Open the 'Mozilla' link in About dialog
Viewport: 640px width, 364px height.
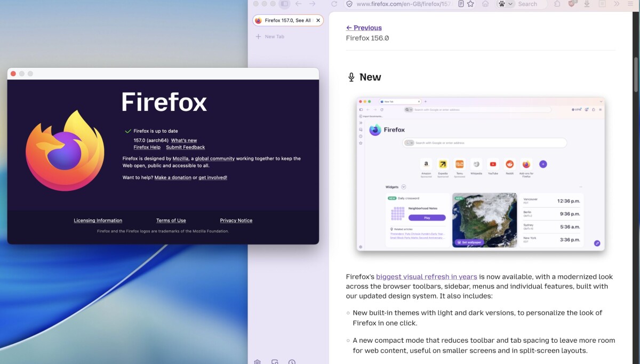(x=180, y=158)
